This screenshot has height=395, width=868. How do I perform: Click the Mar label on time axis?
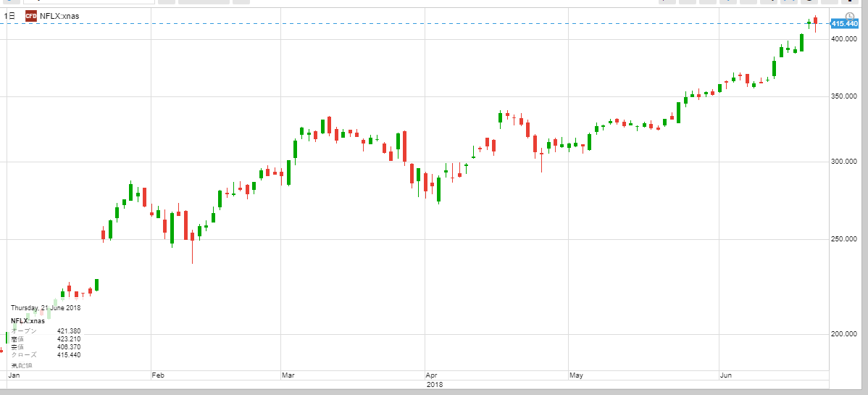click(x=288, y=375)
